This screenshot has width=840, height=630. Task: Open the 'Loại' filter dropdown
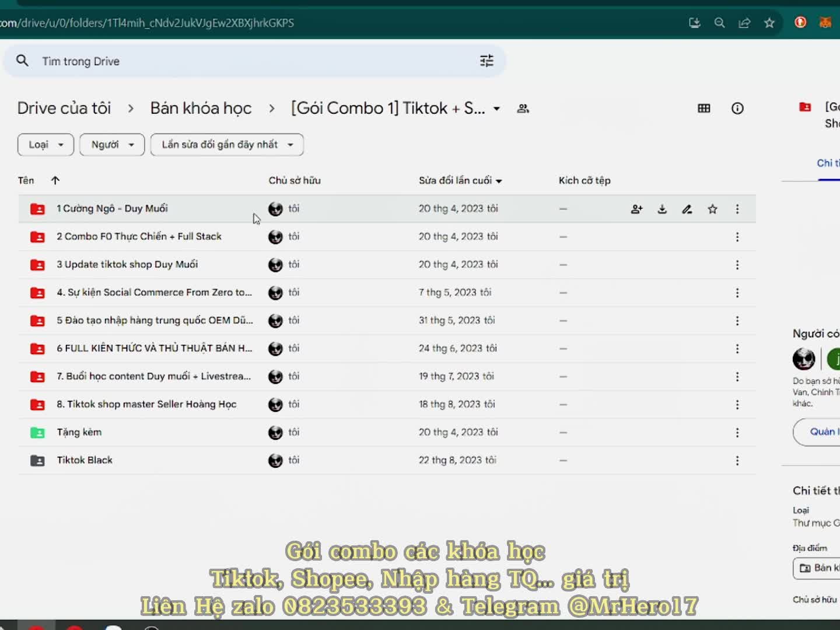(45, 145)
